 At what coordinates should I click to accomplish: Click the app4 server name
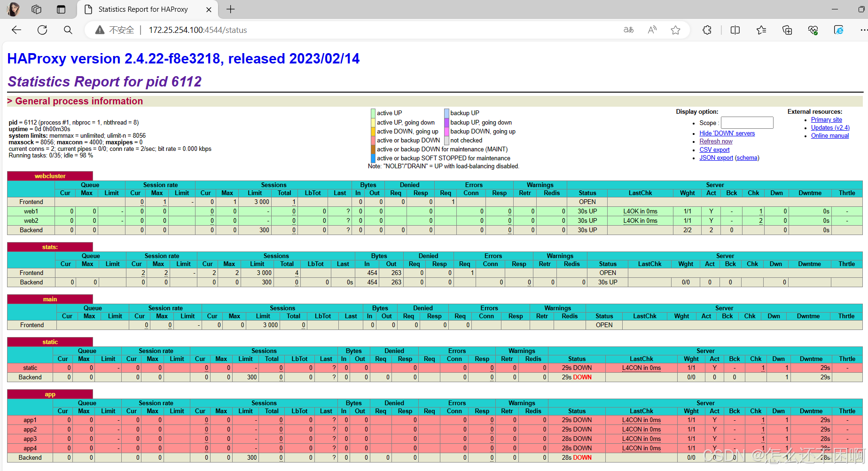[x=30, y=448]
